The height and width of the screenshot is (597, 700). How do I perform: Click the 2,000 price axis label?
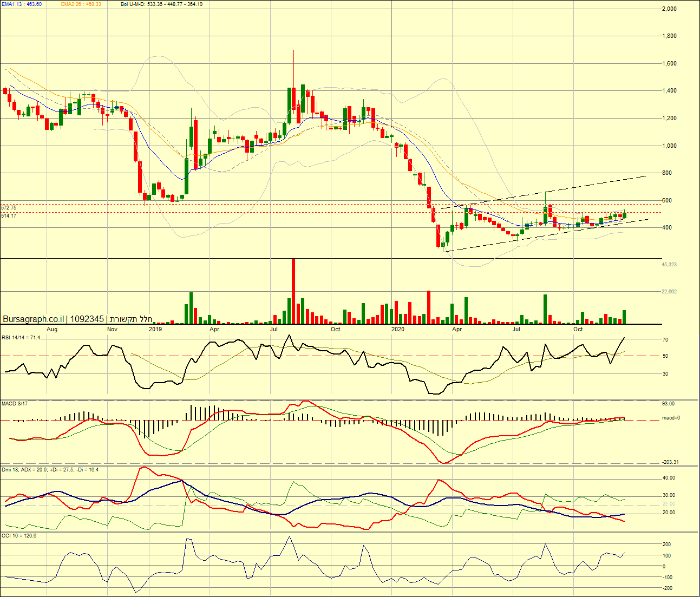click(669, 9)
